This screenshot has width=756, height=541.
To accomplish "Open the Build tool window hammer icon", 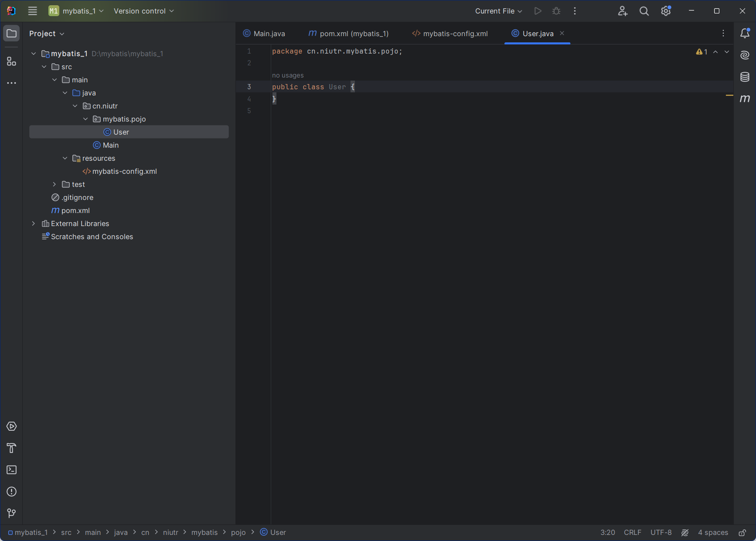I will [12, 448].
